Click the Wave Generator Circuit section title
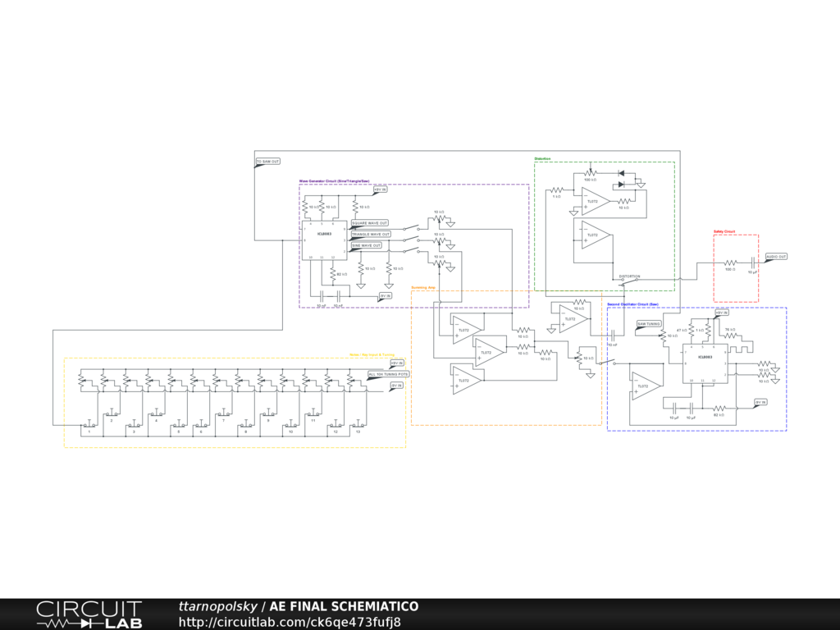This screenshot has width=840, height=630. point(328,180)
